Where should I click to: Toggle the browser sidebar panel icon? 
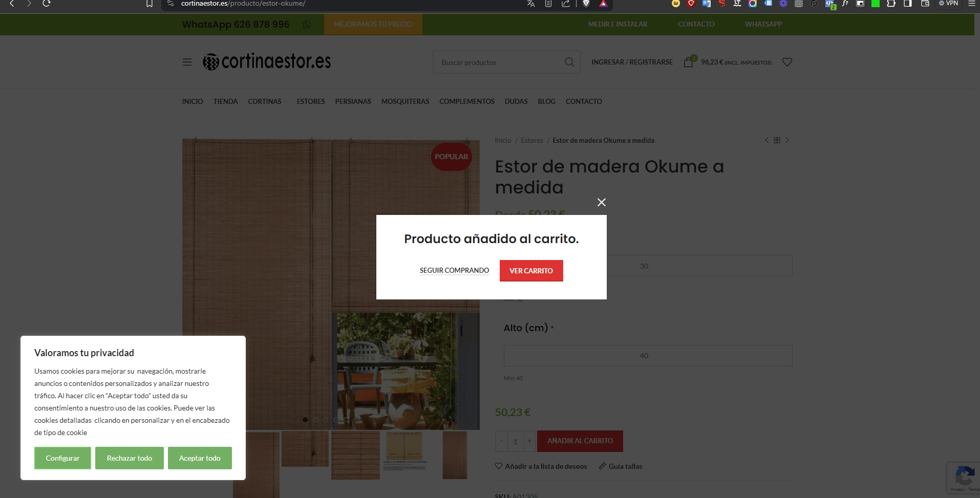tap(908, 4)
